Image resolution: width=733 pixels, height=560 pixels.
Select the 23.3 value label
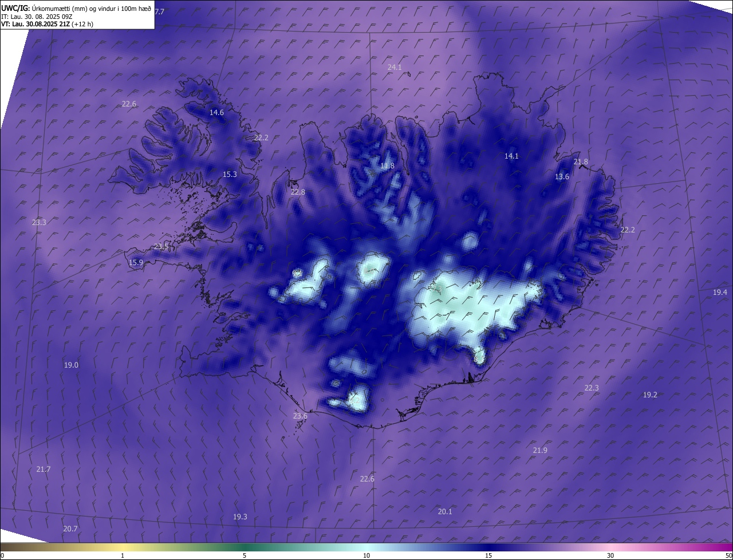(39, 223)
